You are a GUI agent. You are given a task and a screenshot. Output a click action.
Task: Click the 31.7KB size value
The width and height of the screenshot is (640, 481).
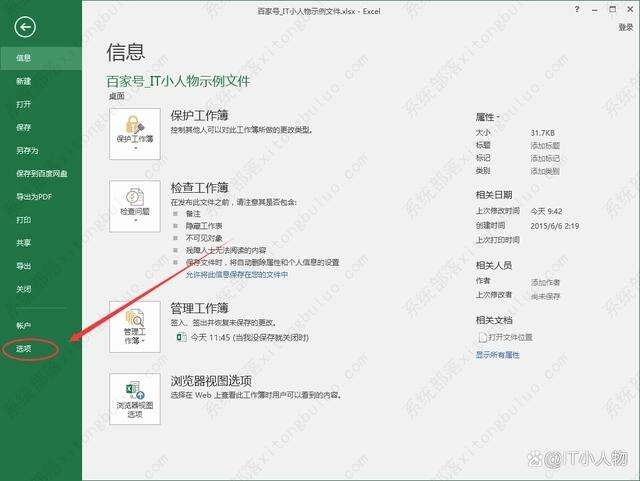pos(542,133)
